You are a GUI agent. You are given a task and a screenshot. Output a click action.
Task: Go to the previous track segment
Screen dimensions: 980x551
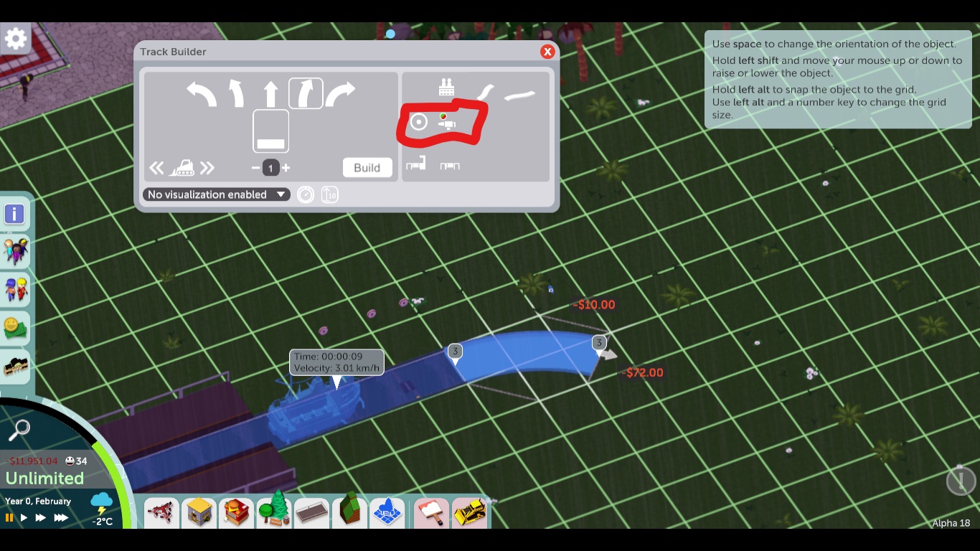(156, 168)
